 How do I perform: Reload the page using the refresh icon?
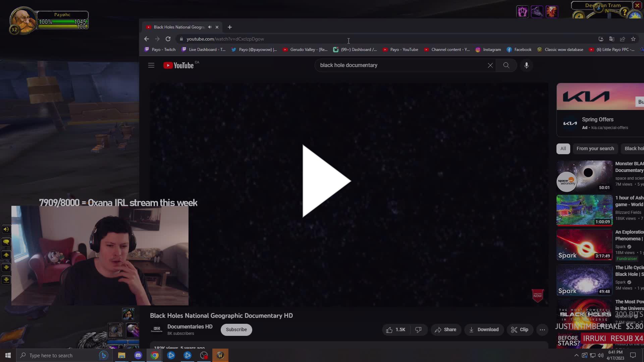(168, 39)
